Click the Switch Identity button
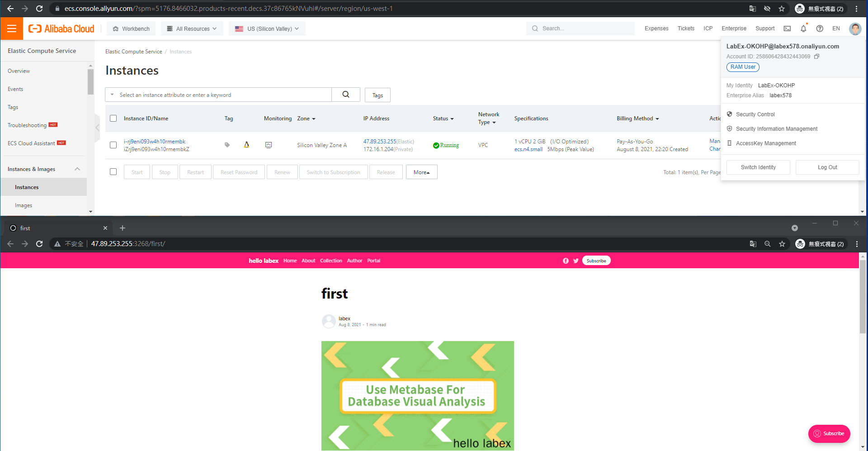This screenshot has height=451, width=868. [758, 167]
